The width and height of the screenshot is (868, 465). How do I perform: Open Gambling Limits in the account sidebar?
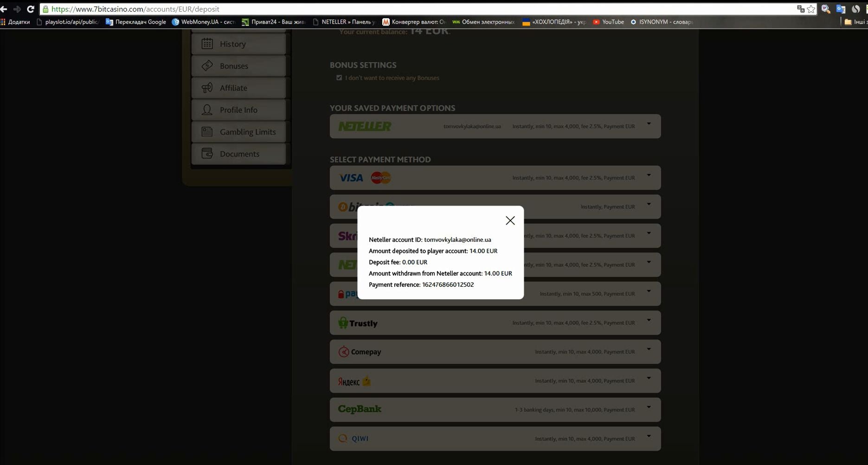point(238,132)
